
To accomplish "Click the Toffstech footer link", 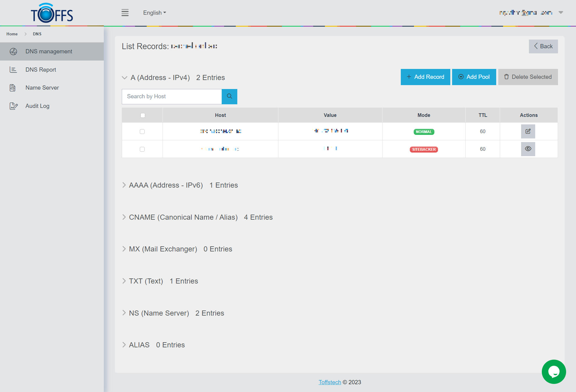I will (330, 382).
